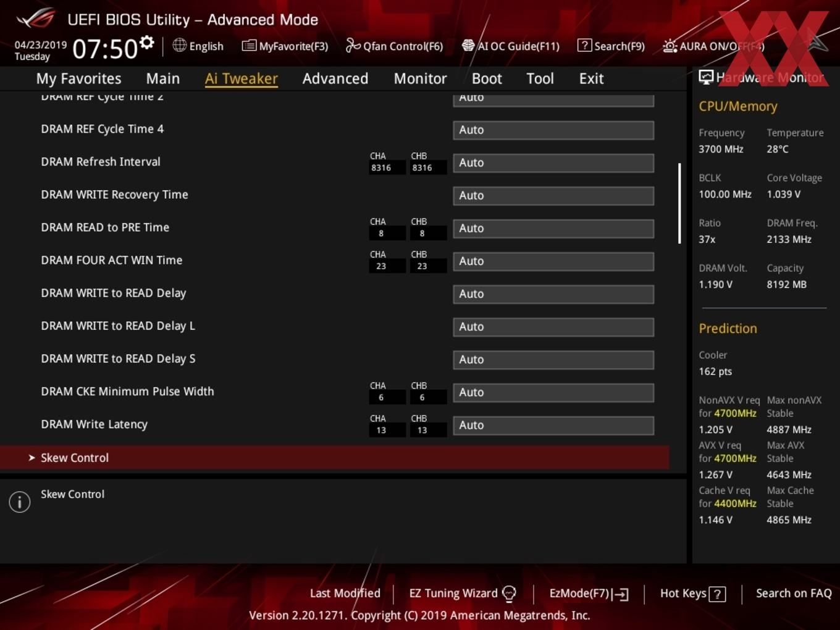The height and width of the screenshot is (630, 840).
Task: Open the Tool tab
Action: point(540,78)
